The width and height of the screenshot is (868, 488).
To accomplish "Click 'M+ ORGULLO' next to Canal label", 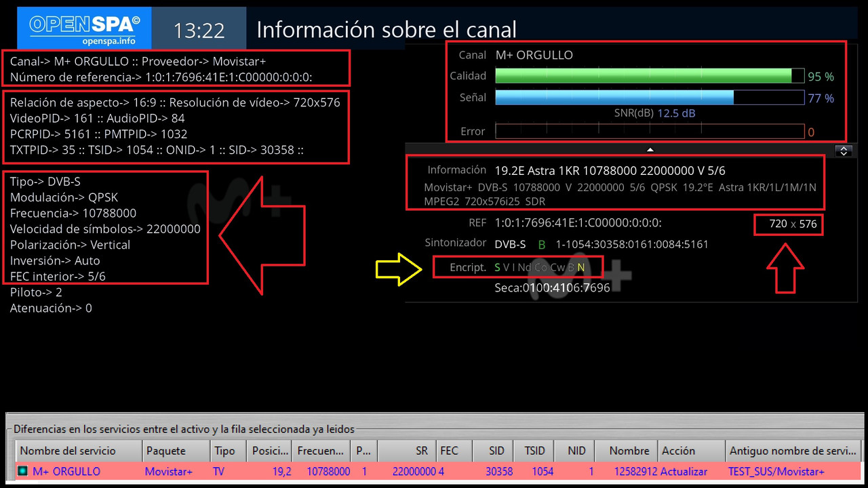I will coord(534,55).
